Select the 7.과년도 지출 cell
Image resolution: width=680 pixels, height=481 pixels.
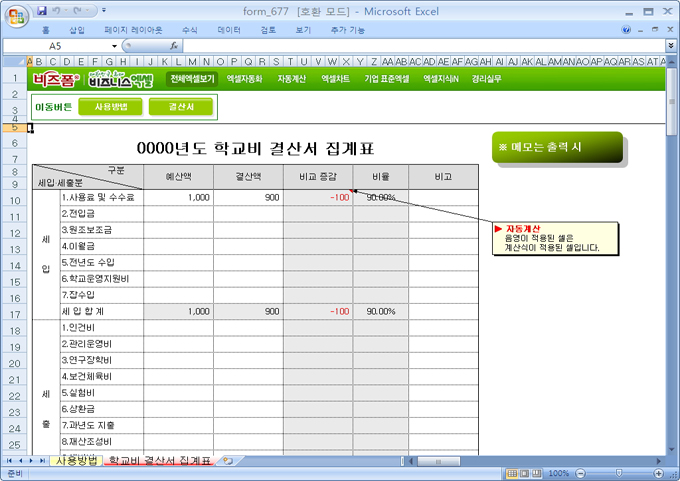click(x=101, y=425)
